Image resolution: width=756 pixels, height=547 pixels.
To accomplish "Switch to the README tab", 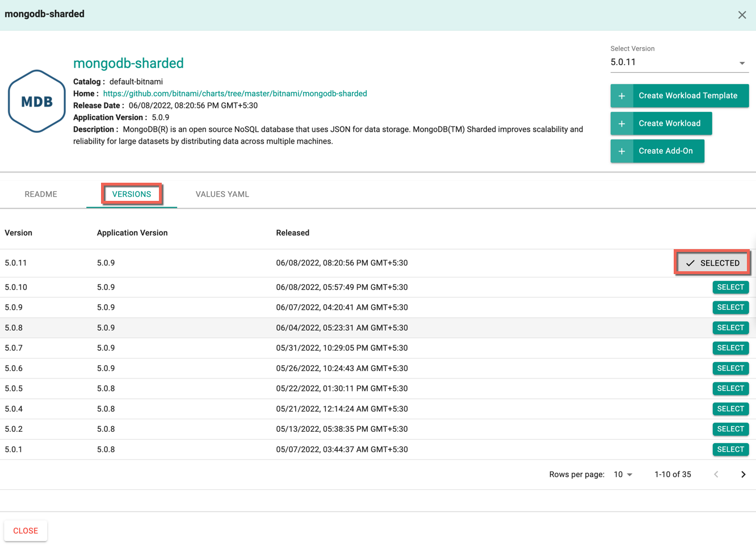I will pyautogui.click(x=41, y=194).
